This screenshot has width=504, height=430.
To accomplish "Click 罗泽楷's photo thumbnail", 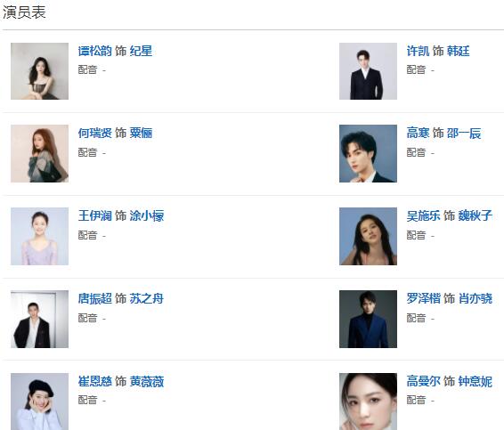I will coord(368,319).
